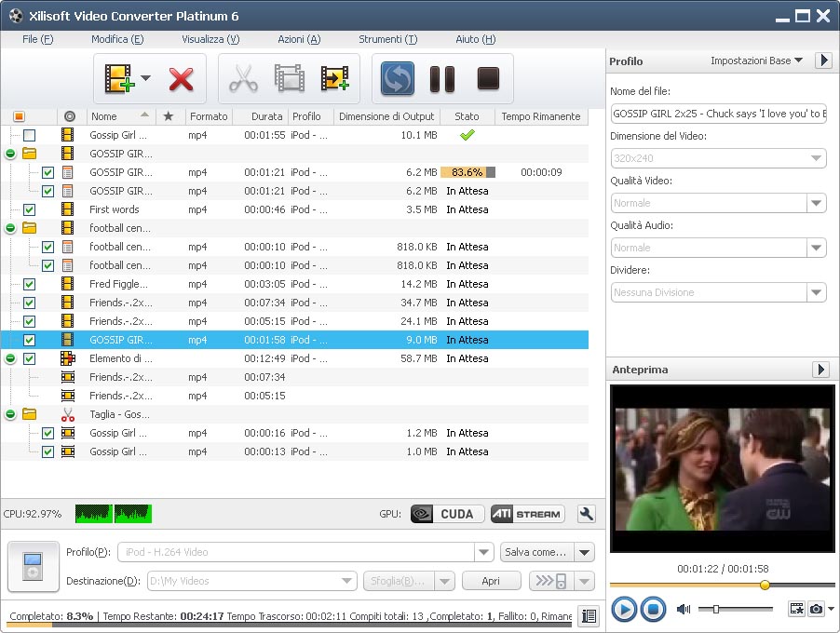The height and width of the screenshot is (633, 840).
Task: Enable ATI Stream GPU acceleration
Action: coord(528,514)
